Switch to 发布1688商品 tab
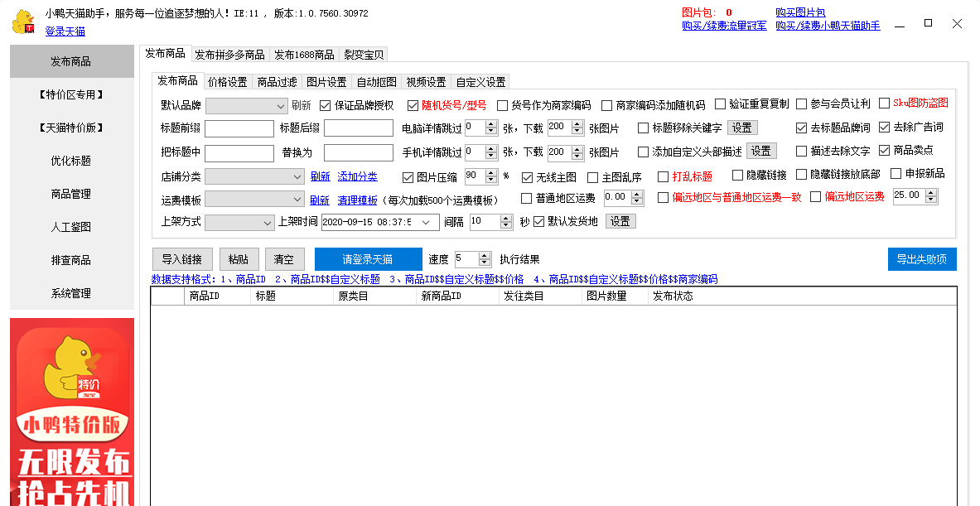Image resolution: width=980 pixels, height=506 pixels. tap(304, 55)
